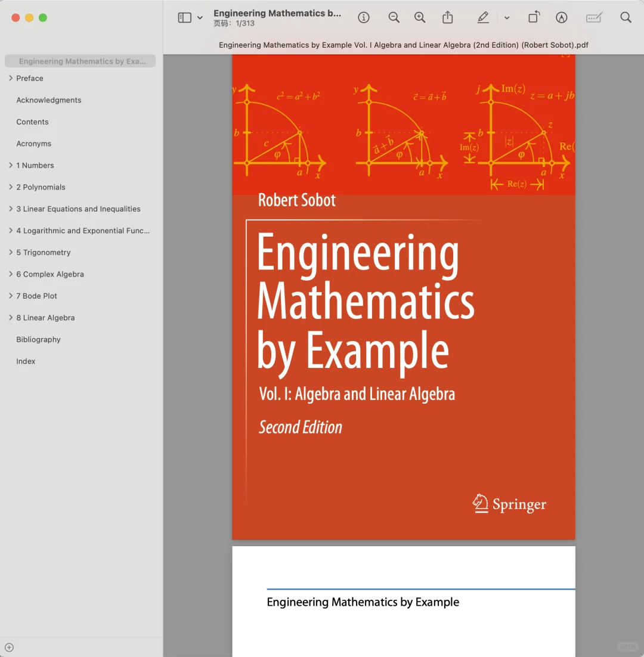Image resolution: width=644 pixels, height=657 pixels.
Task: Click the PDF file name tab title
Action: click(404, 45)
